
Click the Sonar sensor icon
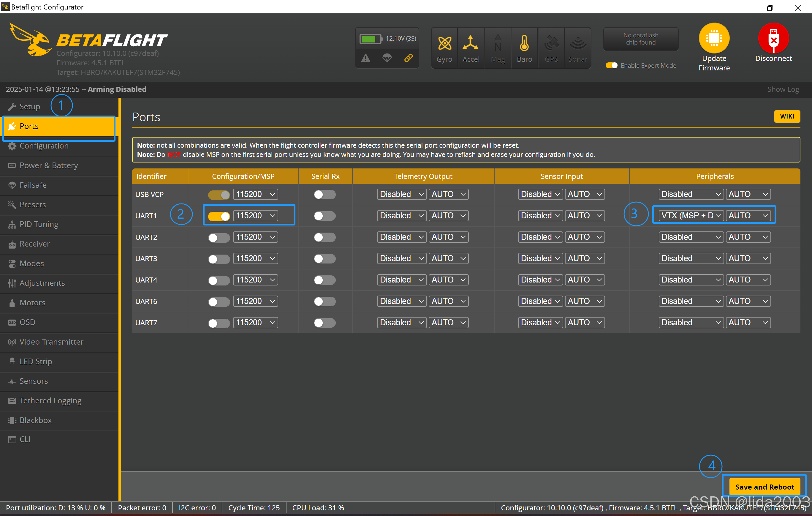click(578, 43)
